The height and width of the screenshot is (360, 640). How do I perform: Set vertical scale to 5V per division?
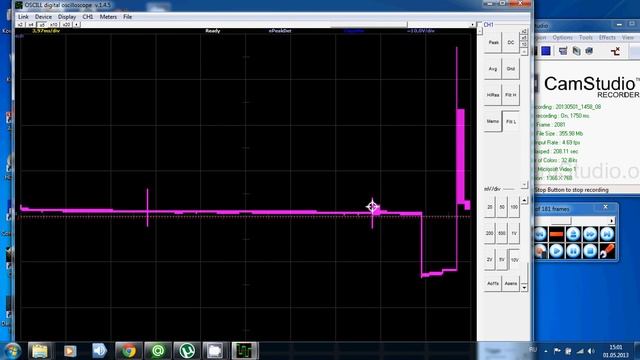tap(502, 260)
